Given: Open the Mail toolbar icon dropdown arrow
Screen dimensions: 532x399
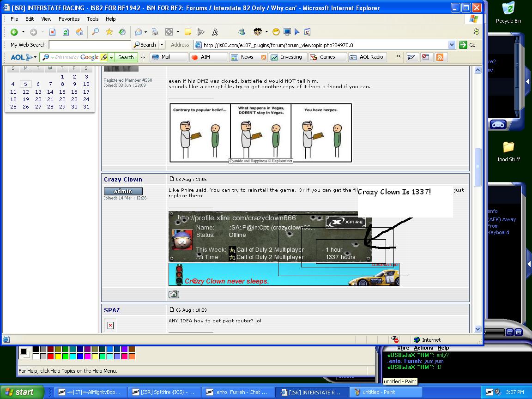Looking at the screenshot, I should click(x=145, y=32).
